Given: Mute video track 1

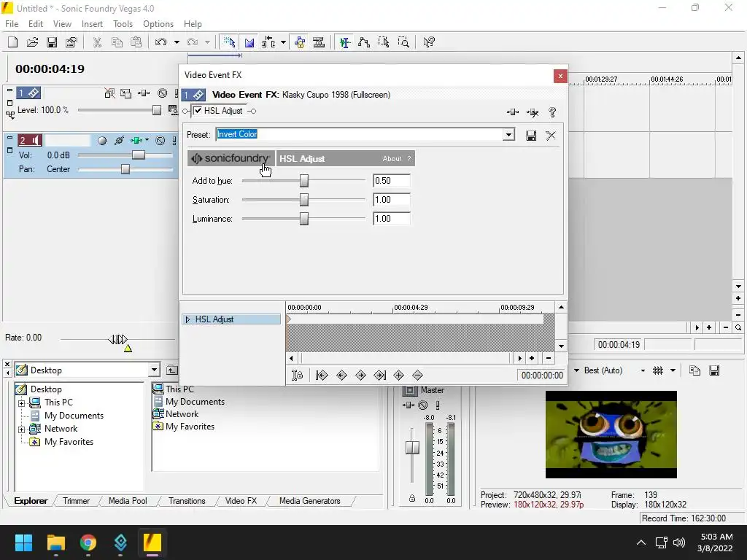Looking at the screenshot, I should [x=163, y=93].
